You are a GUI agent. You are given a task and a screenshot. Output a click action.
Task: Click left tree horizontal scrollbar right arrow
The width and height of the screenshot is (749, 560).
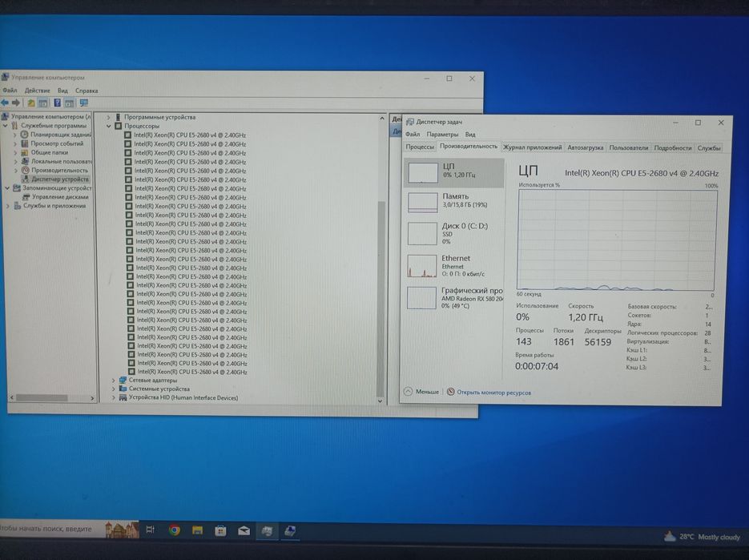tap(92, 398)
